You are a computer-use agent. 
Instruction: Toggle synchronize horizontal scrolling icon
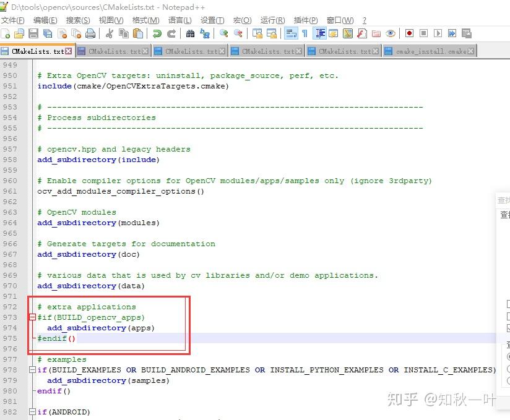coord(272,33)
